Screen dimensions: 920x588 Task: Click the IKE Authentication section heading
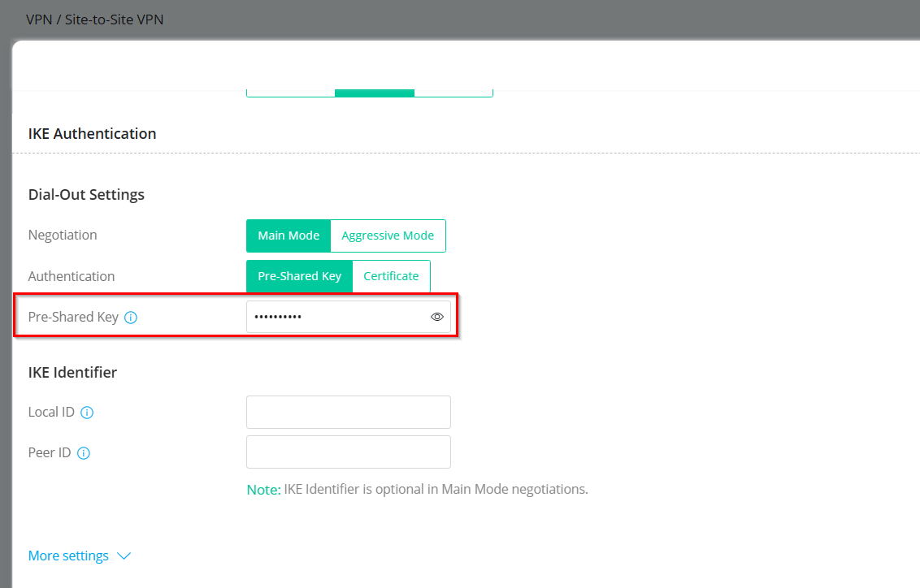click(92, 133)
